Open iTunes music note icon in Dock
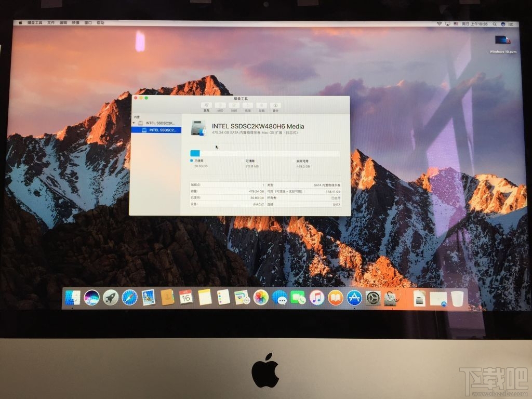The image size is (532, 399). [x=317, y=298]
